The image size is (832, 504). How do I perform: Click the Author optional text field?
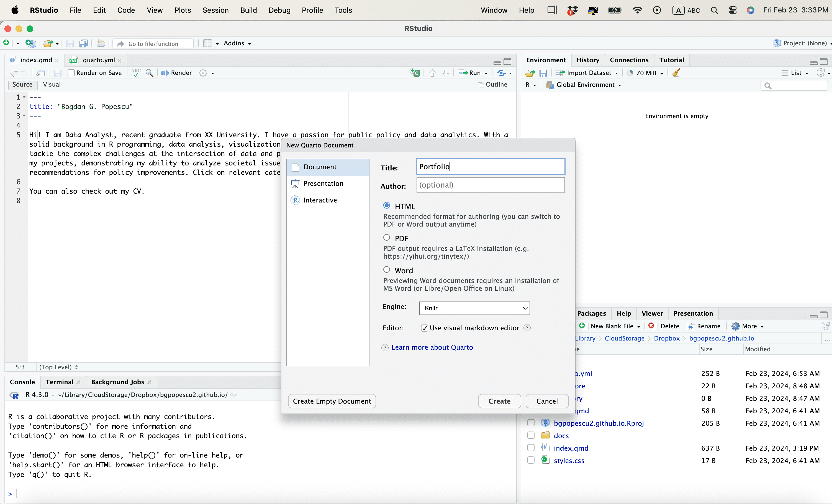pos(490,185)
